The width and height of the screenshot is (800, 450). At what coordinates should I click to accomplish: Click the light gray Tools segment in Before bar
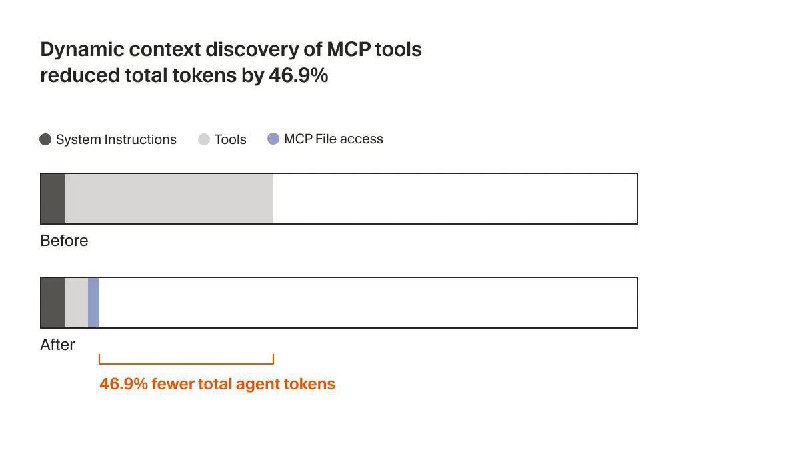coord(168,198)
